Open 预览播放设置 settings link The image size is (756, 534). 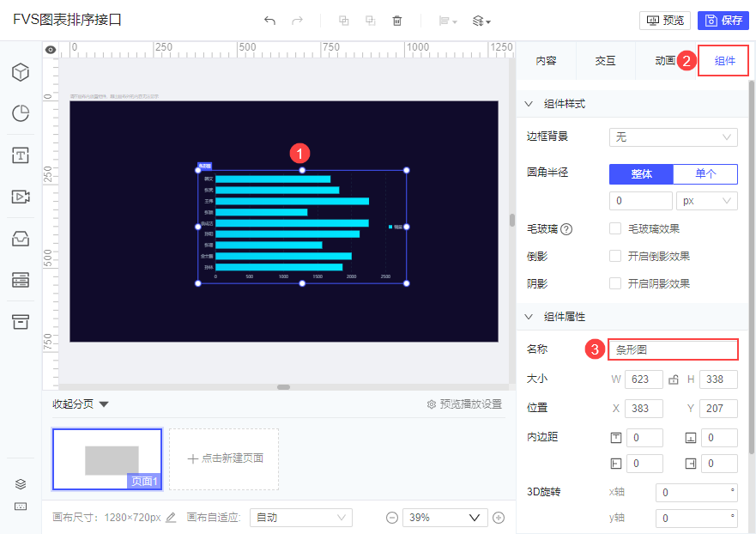(x=464, y=404)
